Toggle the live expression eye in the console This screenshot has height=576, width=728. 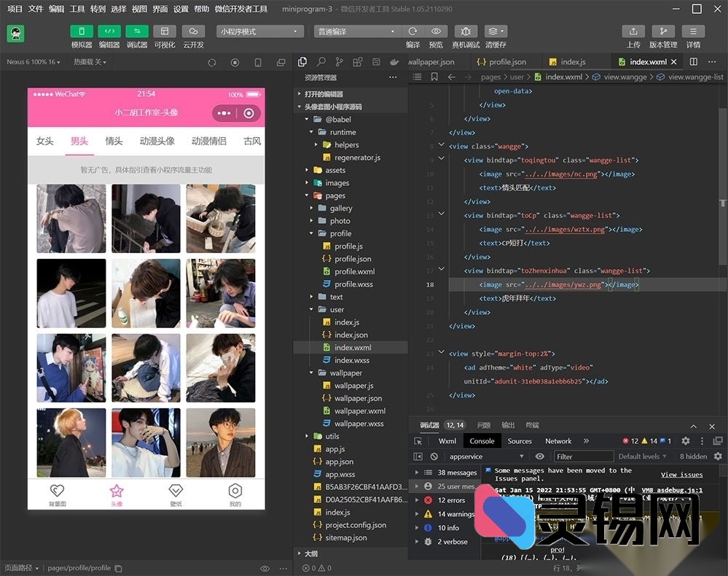pos(539,456)
